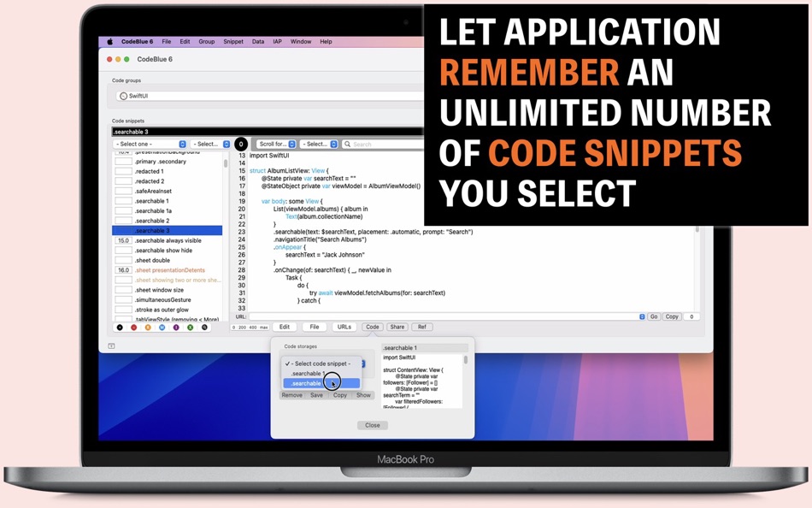Open the CodeBlue 6 menu
812x508 pixels.
(138, 41)
